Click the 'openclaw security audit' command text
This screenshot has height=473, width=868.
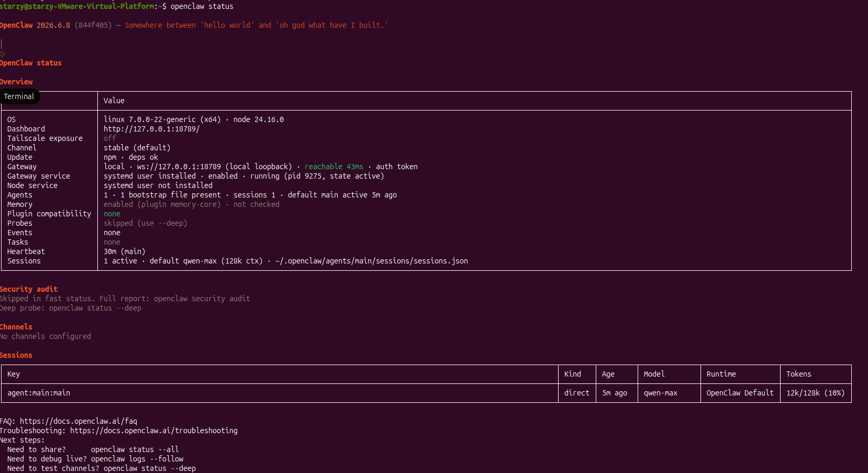tap(202, 299)
